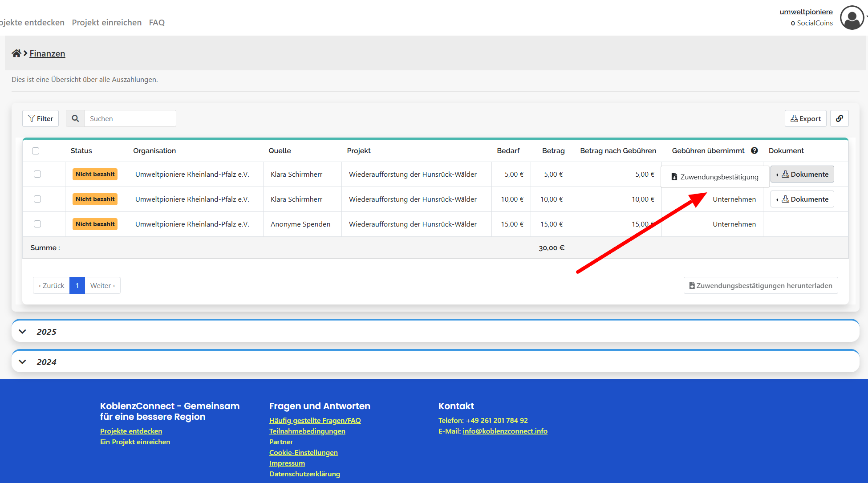
Task: Go to next page with Weiter
Action: pos(102,285)
